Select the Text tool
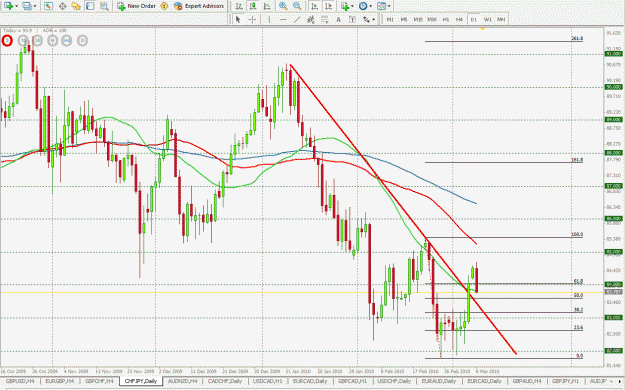The height and width of the screenshot is (390, 625). (338, 19)
